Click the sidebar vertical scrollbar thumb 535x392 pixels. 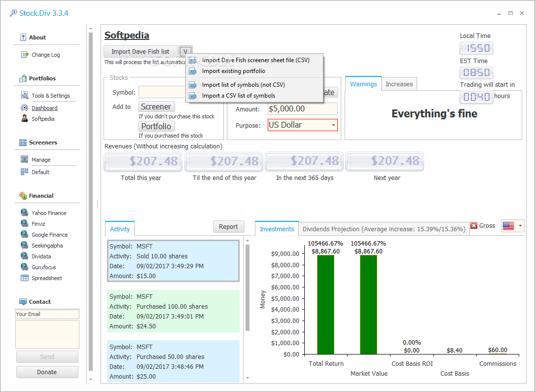click(91, 201)
